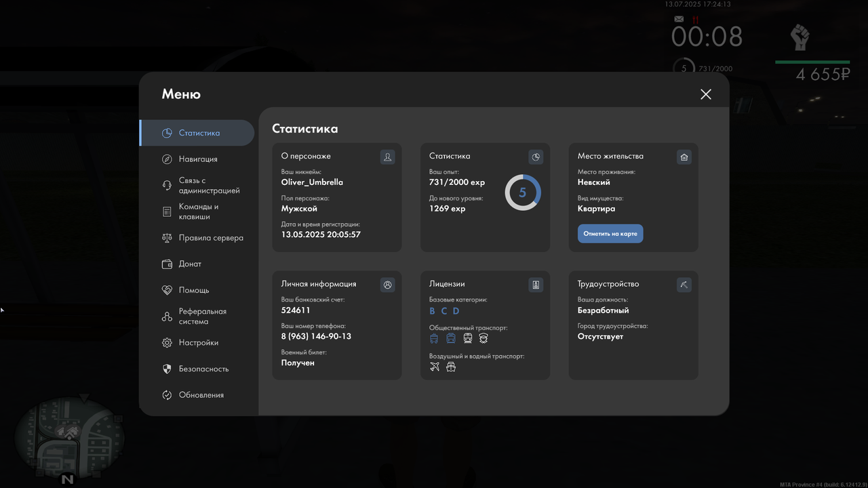Open the Помощь section
This screenshot has height=488, width=868.
197,290
